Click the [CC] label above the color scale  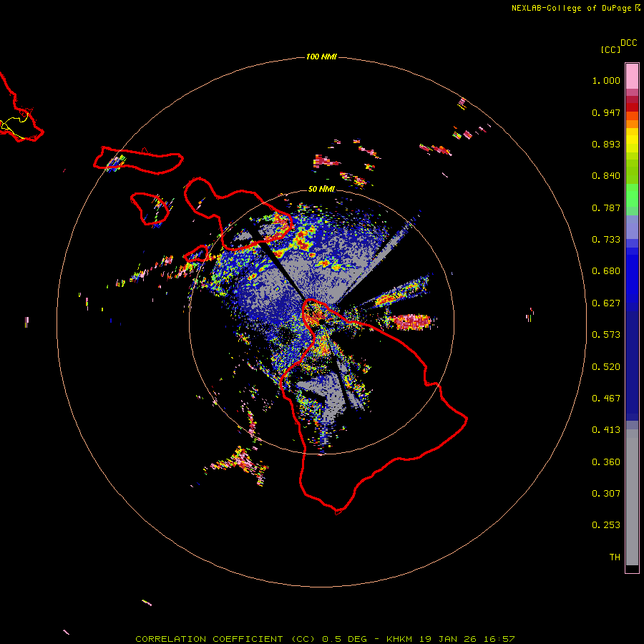point(611,49)
